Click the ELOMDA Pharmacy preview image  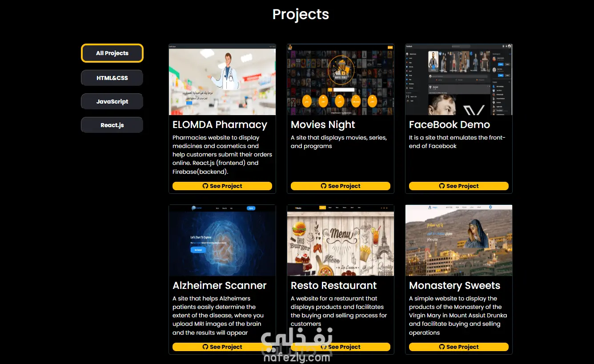[x=222, y=79]
